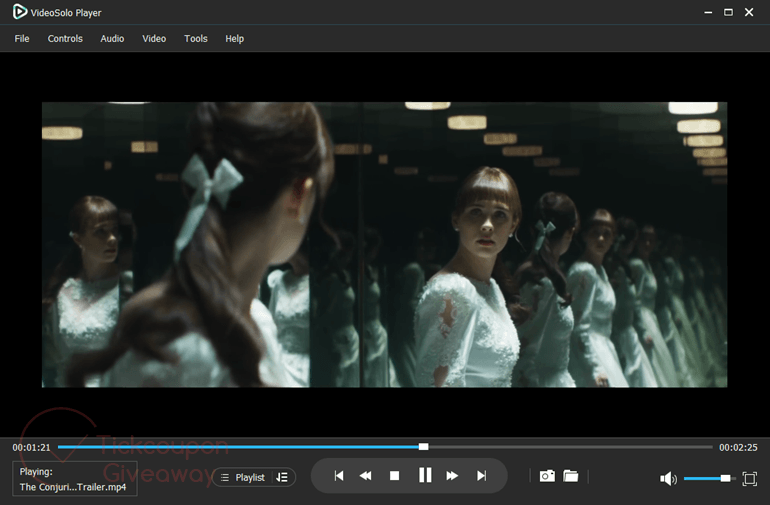The width and height of the screenshot is (770, 505).
Task: Skip to previous track
Action: click(x=339, y=476)
